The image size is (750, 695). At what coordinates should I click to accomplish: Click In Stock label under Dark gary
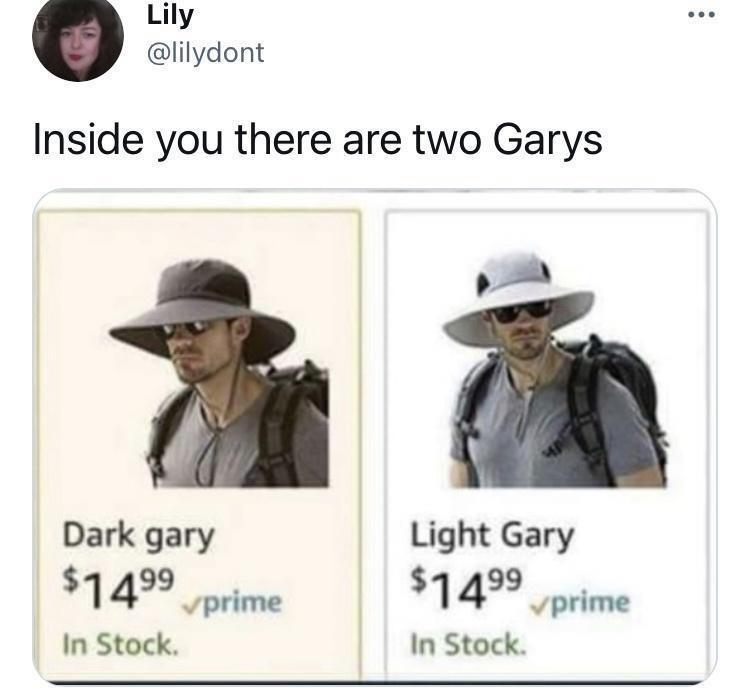(121, 644)
